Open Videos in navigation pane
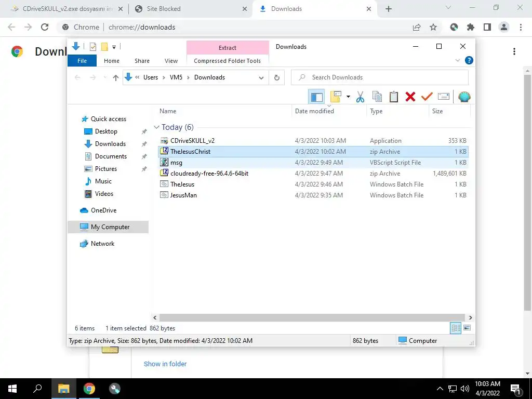Image resolution: width=532 pixels, height=399 pixels. pyautogui.click(x=104, y=194)
